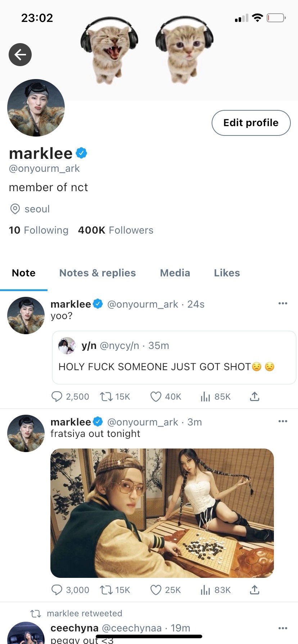
Task: Tap the back arrow button
Action: click(x=20, y=55)
